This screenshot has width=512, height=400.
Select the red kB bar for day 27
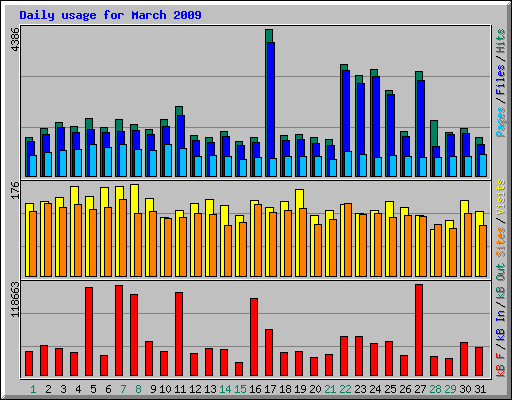coord(419,330)
